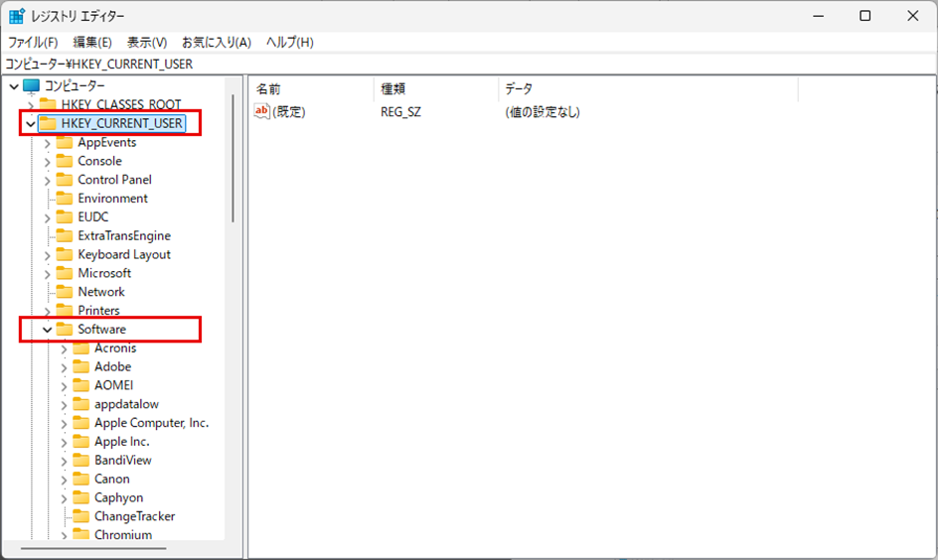938x560 pixels.
Task: Click the Chromium folder icon
Action: coord(81,535)
